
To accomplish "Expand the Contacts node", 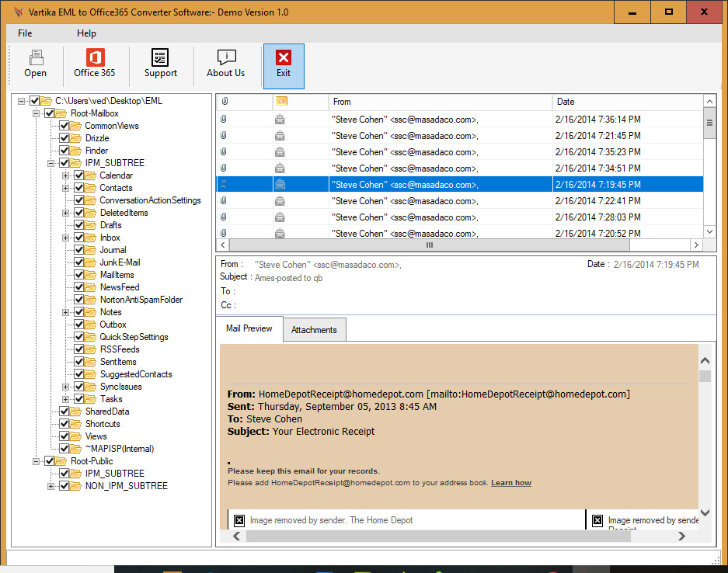I will click(x=66, y=188).
